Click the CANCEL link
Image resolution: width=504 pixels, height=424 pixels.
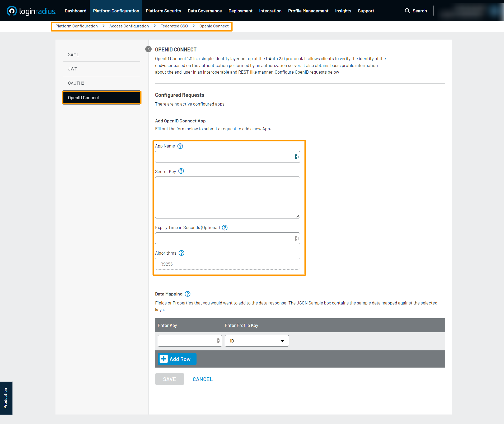[203, 379]
